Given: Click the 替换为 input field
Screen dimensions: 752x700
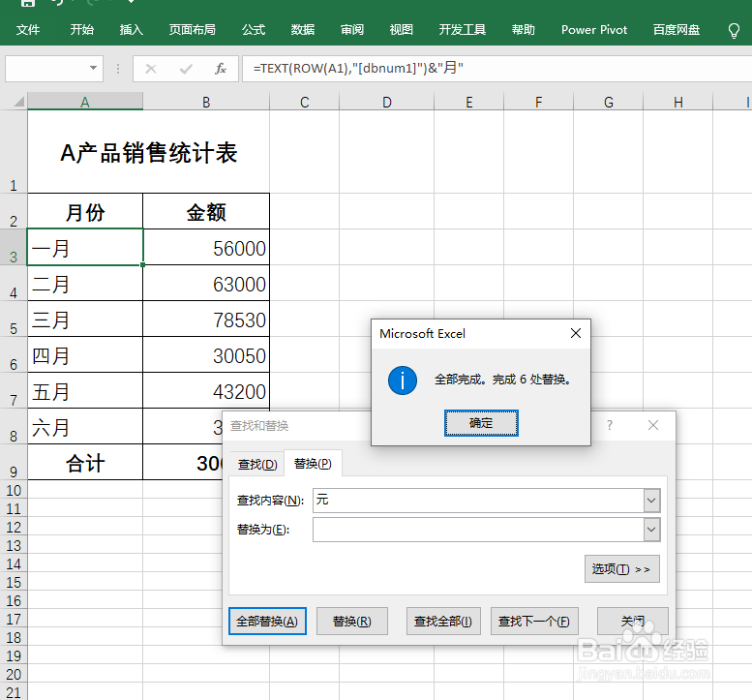Looking at the screenshot, I should point(478,530).
